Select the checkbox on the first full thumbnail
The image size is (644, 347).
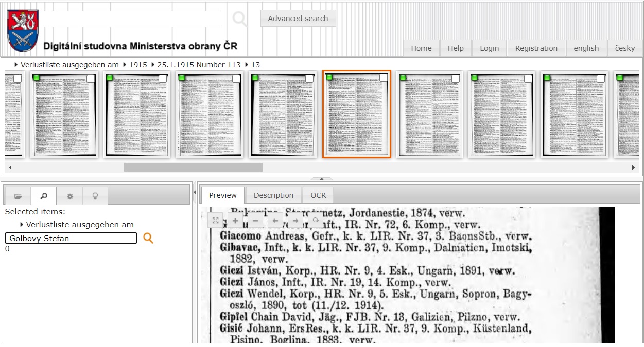pyautogui.click(x=91, y=78)
